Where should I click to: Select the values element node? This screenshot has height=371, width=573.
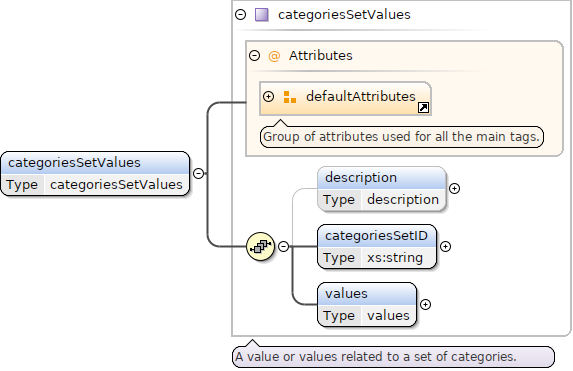(367, 304)
